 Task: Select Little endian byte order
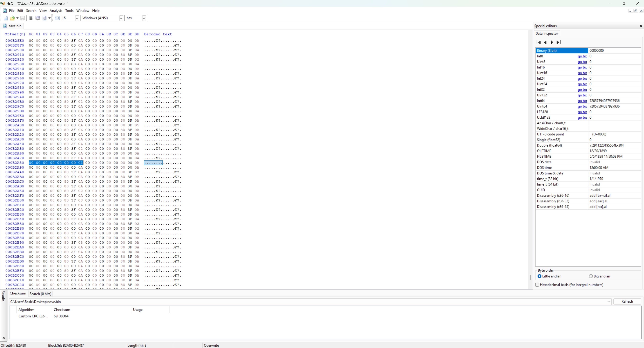549,276
